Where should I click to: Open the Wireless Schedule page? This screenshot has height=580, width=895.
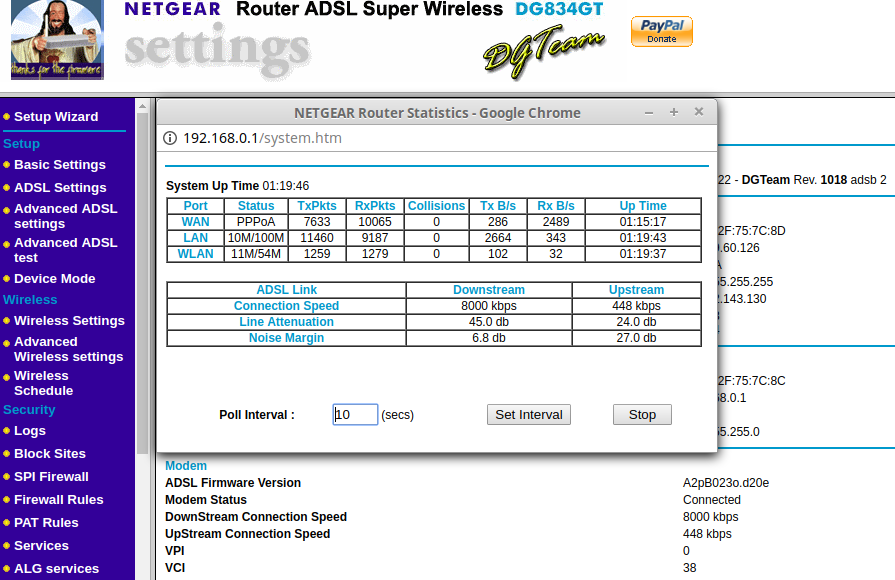(x=43, y=383)
